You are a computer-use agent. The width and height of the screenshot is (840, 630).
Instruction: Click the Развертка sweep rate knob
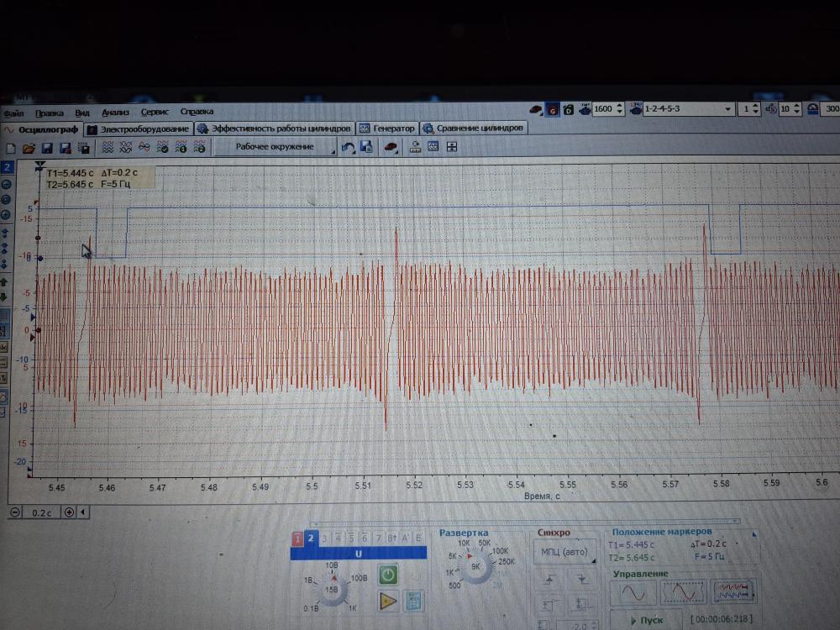(x=476, y=566)
